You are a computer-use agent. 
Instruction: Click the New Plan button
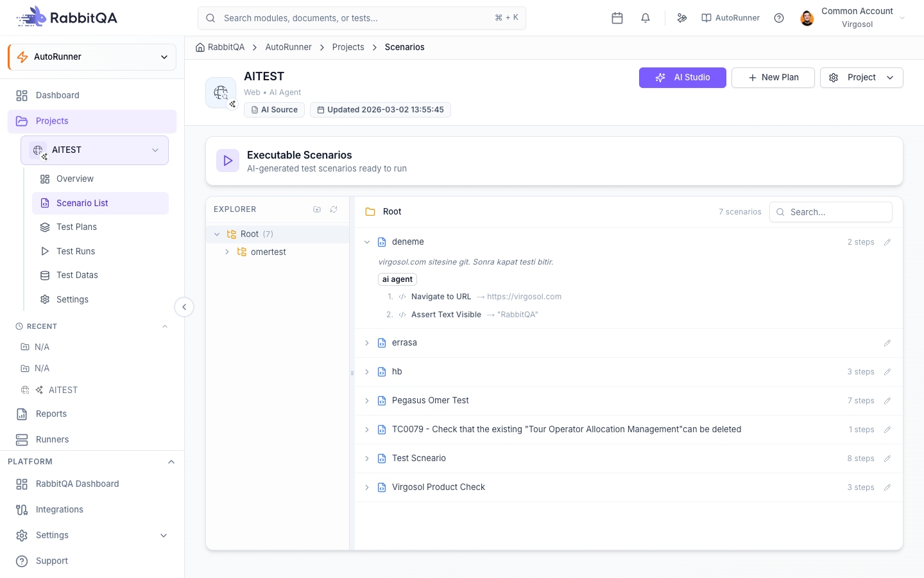[773, 78]
